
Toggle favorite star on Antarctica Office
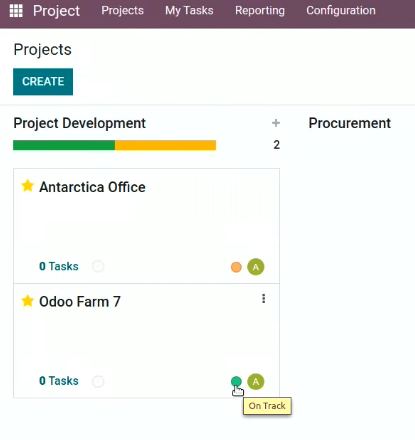pyautogui.click(x=27, y=186)
